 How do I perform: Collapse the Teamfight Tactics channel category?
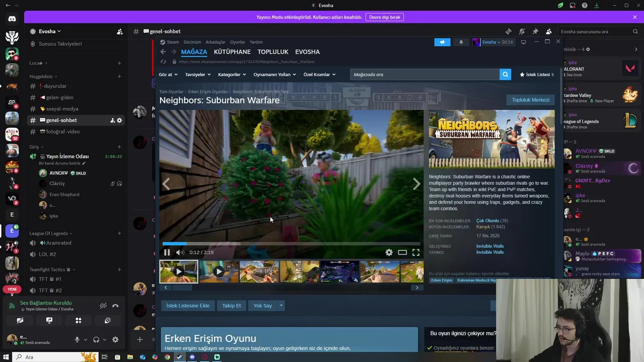coord(52,269)
